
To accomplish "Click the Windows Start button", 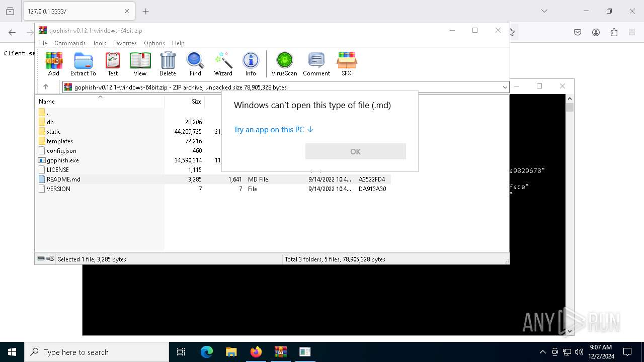I will pyautogui.click(x=12, y=352).
